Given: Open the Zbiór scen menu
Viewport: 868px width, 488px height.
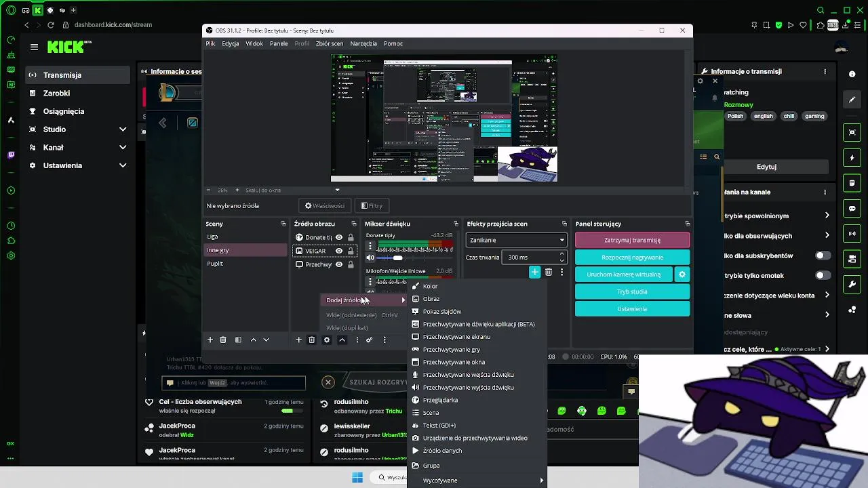Looking at the screenshot, I should click(x=330, y=43).
